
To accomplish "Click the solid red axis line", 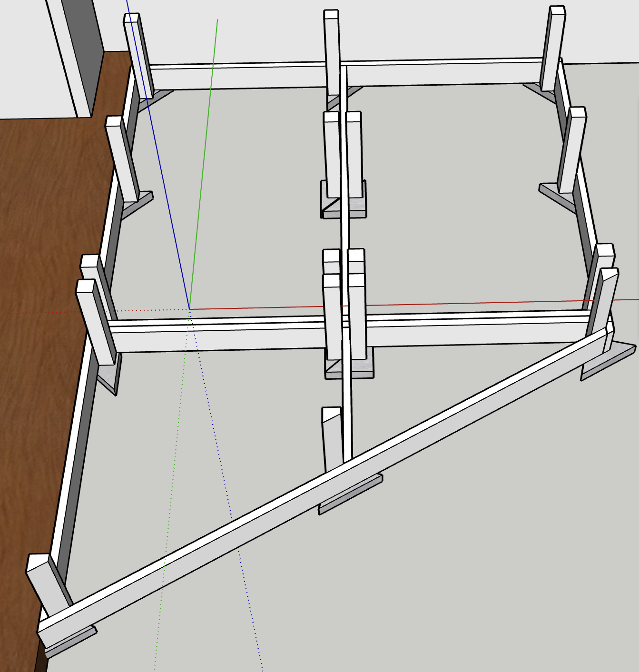I will (476, 303).
